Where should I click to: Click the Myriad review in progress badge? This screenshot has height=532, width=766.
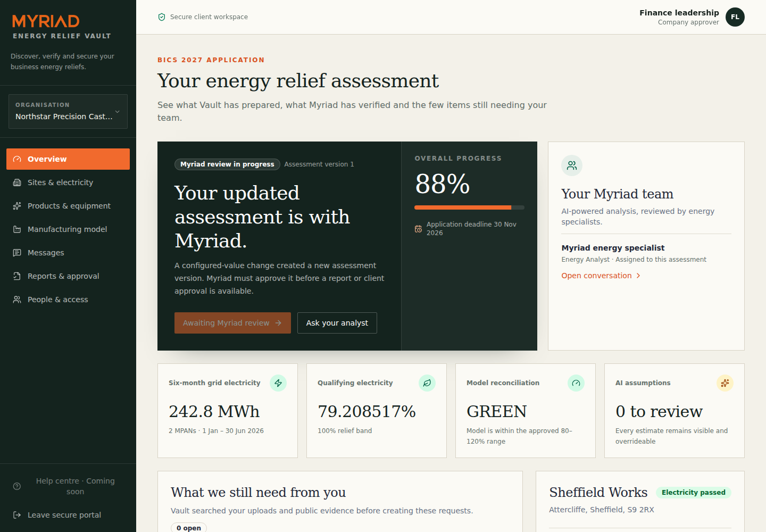(x=227, y=164)
